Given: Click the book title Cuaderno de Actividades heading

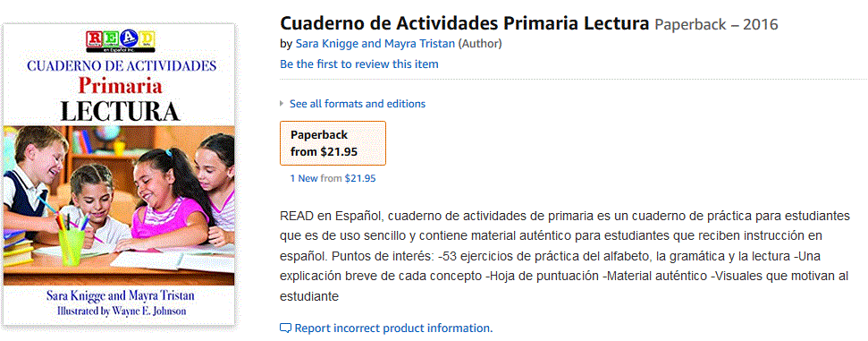Looking at the screenshot, I should click(x=465, y=24).
